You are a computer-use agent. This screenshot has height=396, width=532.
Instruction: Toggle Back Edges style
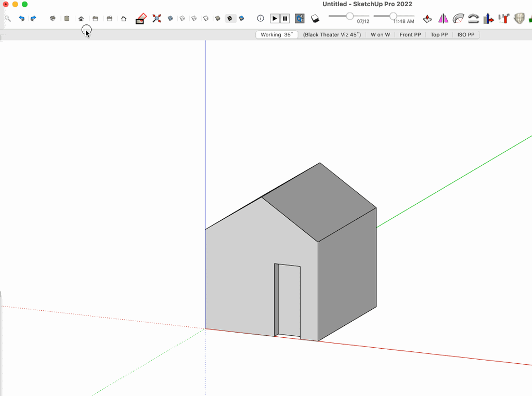(183, 19)
